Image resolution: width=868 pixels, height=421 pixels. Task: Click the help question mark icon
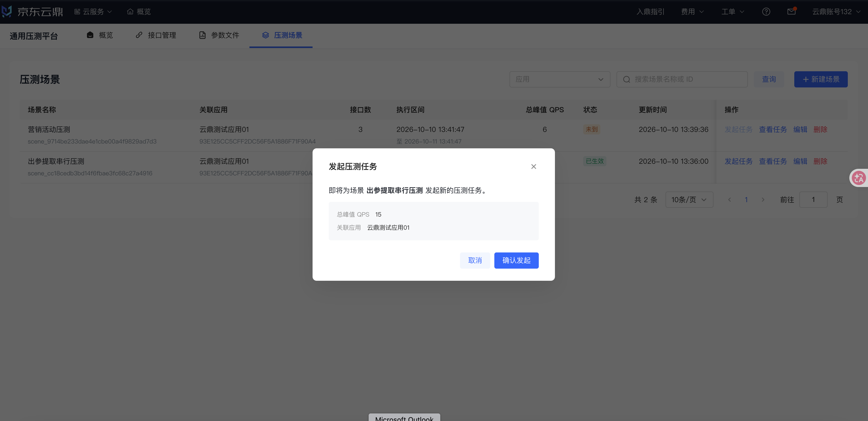(x=766, y=11)
